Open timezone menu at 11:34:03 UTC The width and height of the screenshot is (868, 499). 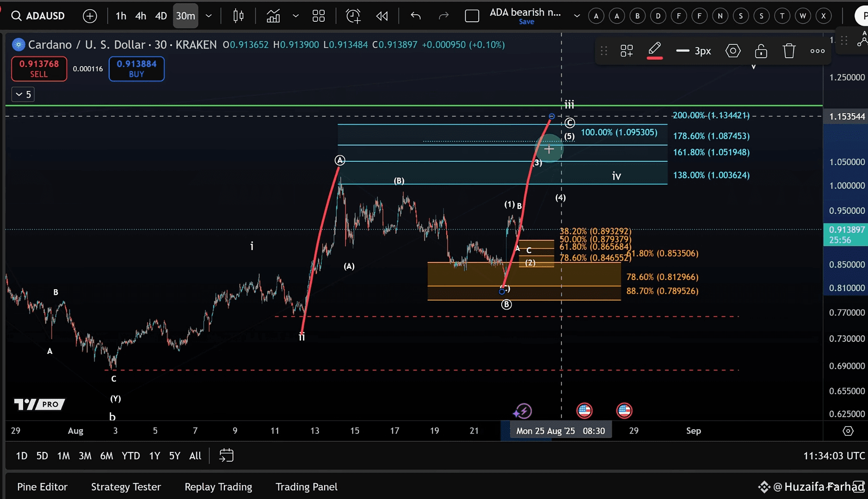834,456
